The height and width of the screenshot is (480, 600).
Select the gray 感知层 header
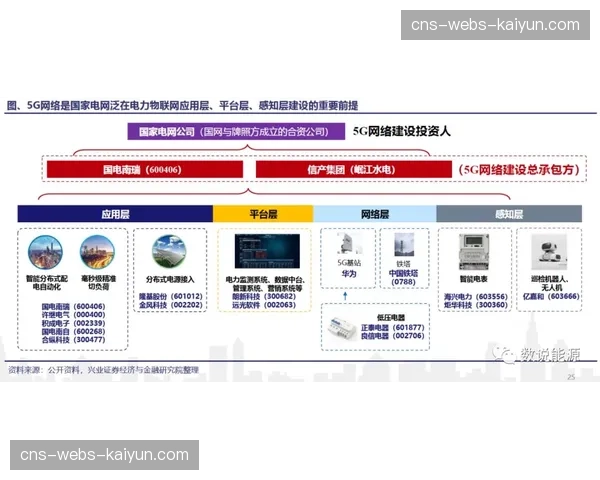pyautogui.click(x=509, y=214)
